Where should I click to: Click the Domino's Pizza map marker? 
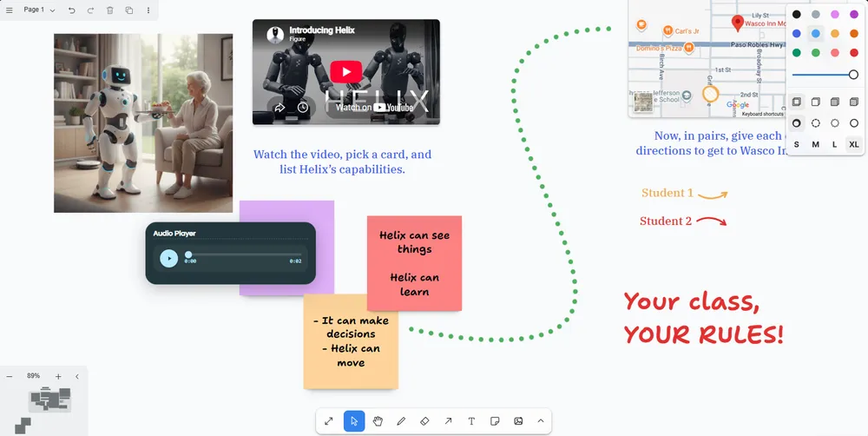(x=689, y=48)
